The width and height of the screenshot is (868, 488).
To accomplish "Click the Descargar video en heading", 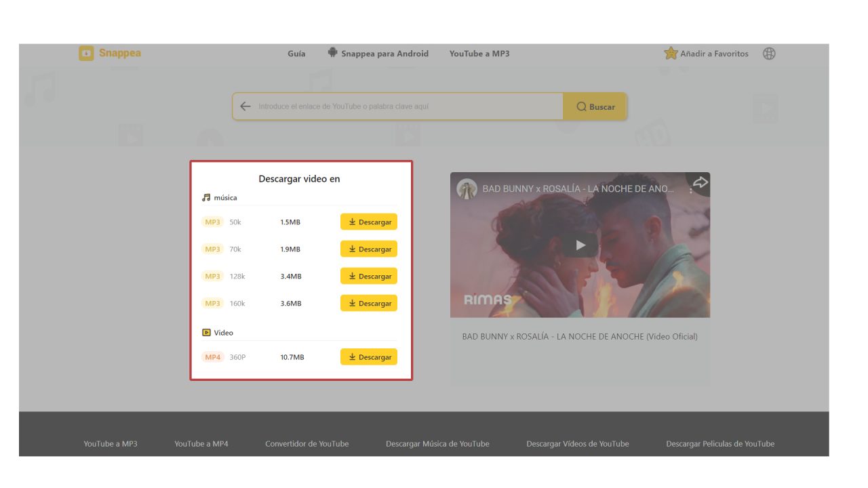I will tap(299, 179).
